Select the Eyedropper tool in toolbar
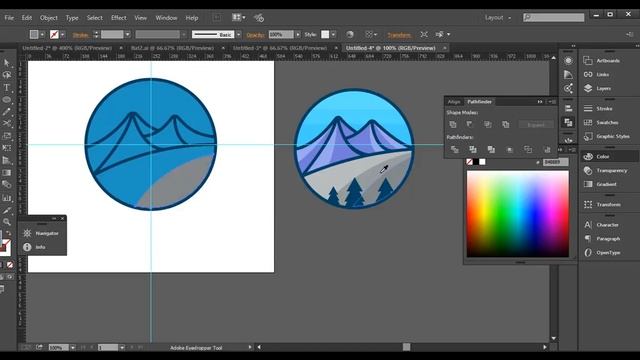Screen dimensions: 640x360 pos(7,210)
